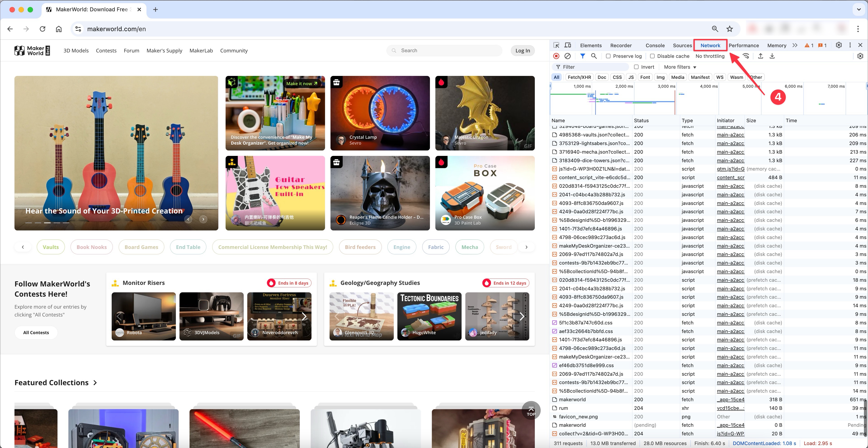868x448 pixels.
Task: Click the Fetch/XHR filter tab
Action: pyautogui.click(x=579, y=77)
